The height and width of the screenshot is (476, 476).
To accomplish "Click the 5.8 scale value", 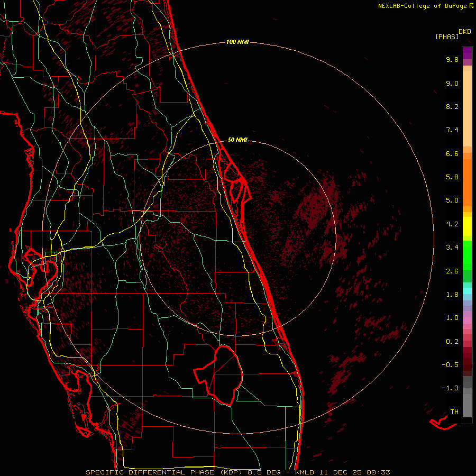I will tap(452, 177).
